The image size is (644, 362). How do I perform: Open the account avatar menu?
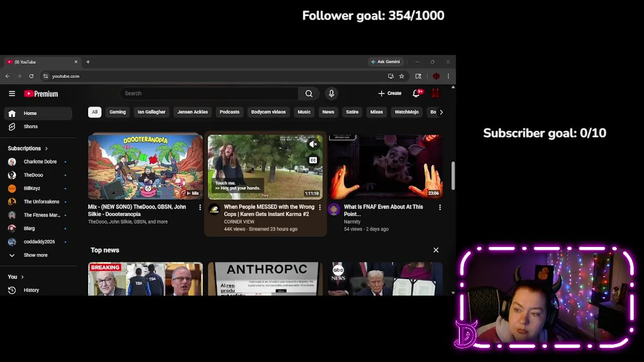436,93
